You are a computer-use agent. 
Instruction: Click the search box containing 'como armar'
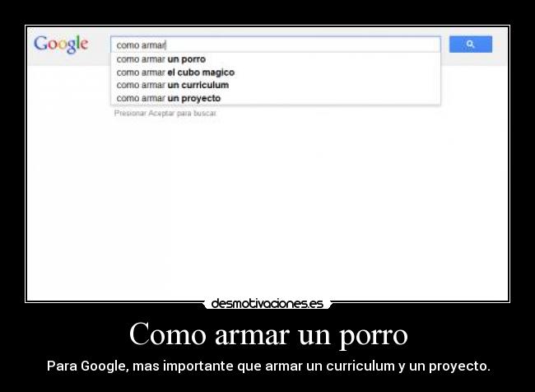[x=276, y=44]
